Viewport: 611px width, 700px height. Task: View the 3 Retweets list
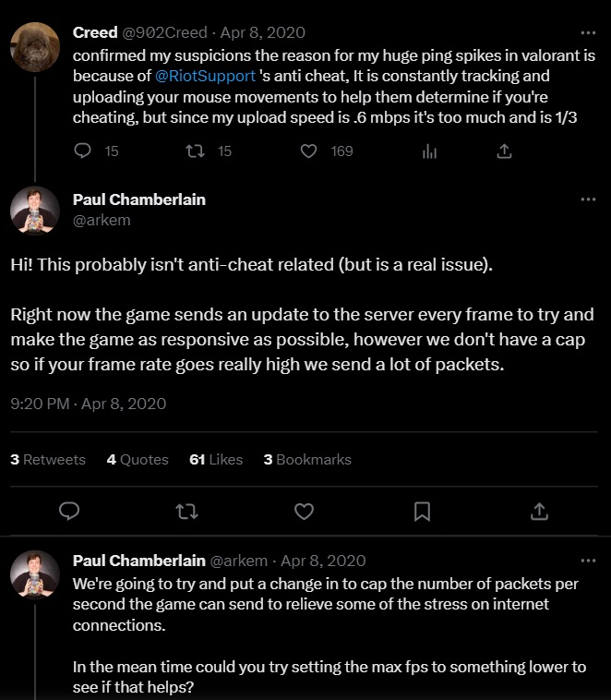pyautogui.click(x=48, y=459)
